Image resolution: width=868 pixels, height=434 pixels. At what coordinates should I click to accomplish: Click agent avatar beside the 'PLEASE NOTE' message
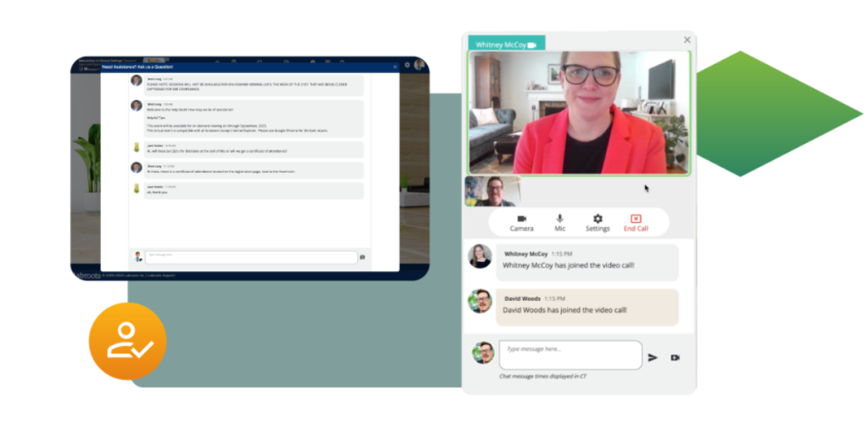(136, 81)
